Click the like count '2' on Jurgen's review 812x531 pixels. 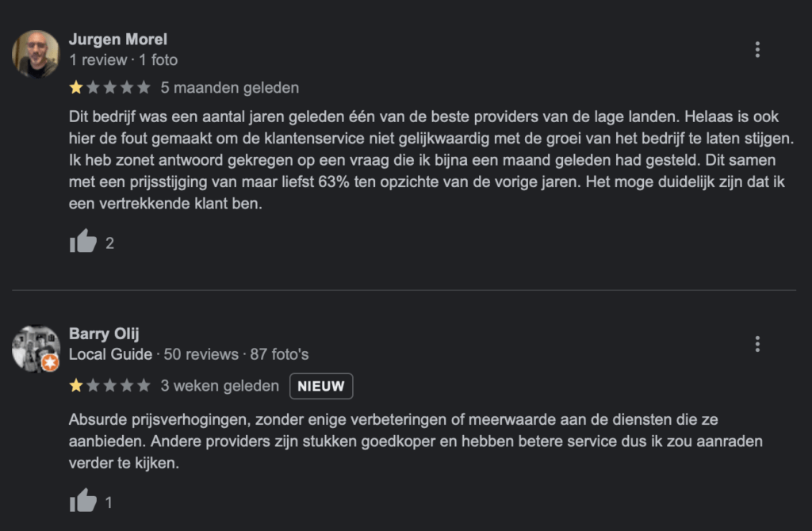coord(109,243)
